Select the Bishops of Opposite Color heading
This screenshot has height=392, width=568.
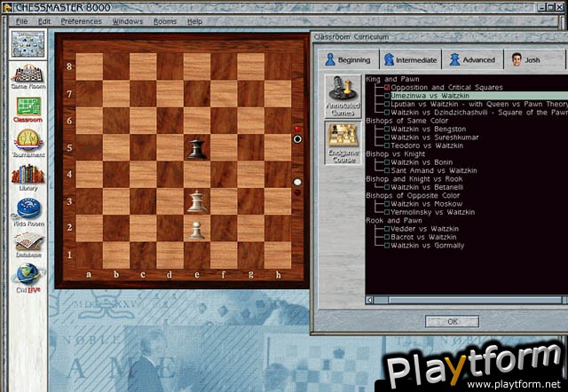point(413,195)
